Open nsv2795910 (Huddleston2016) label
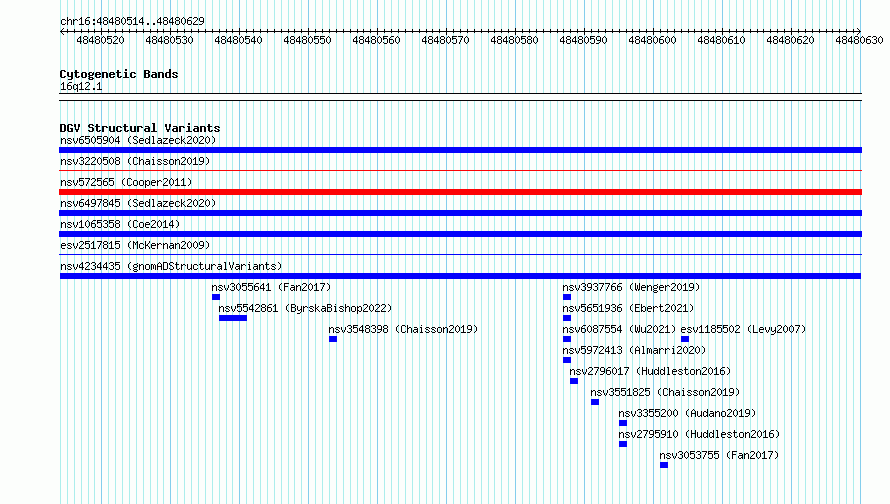Image resolution: width=890 pixels, height=504 pixels. pyautogui.click(x=699, y=434)
